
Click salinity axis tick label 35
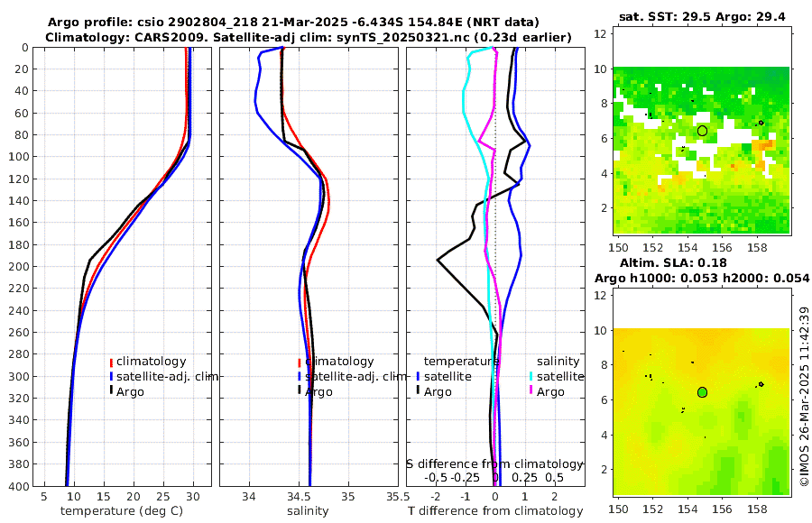point(348,497)
